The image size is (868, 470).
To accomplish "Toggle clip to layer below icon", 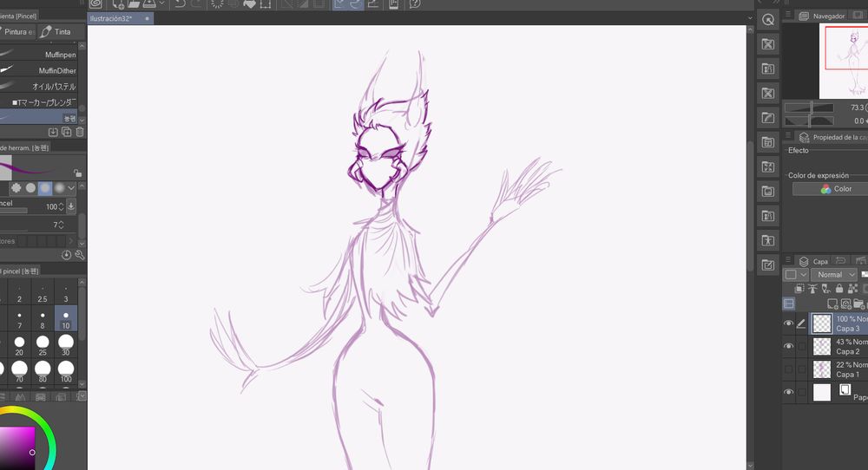I will tap(799, 289).
